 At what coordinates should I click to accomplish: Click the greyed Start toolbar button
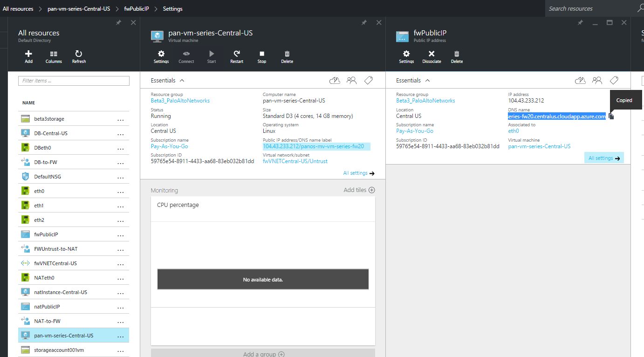tap(212, 57)
